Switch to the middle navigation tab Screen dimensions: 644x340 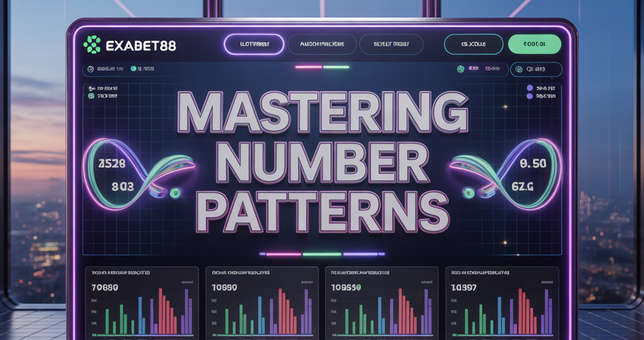(322, 45)
